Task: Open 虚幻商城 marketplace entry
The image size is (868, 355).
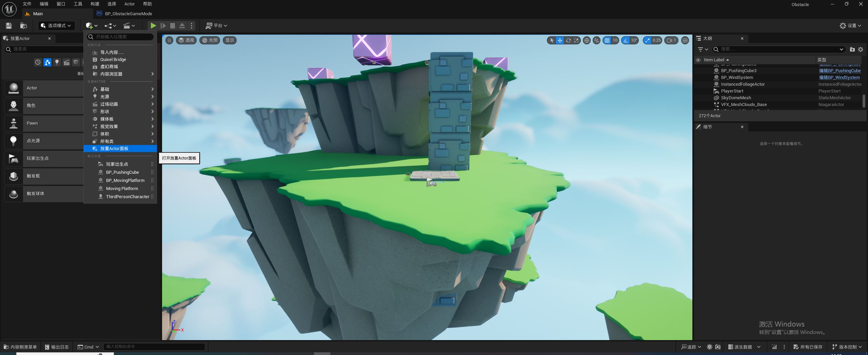Action: coord(120,67)
